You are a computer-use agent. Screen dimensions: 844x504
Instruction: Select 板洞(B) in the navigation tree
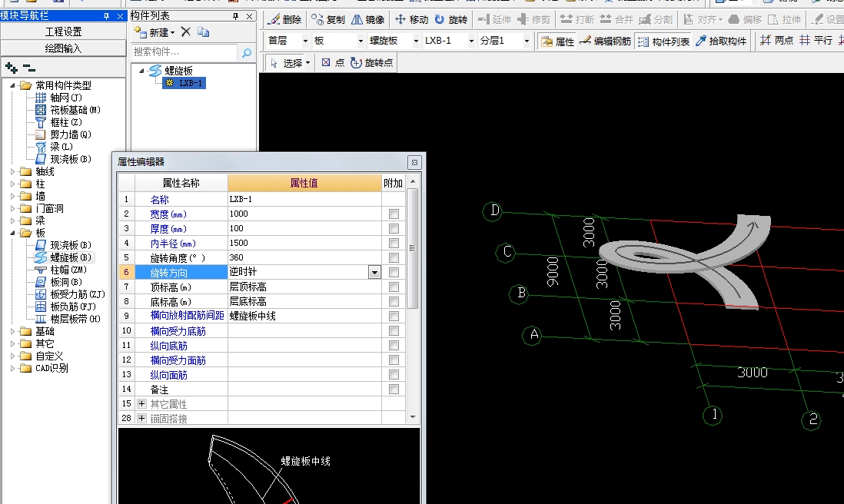tap(58, 282)
